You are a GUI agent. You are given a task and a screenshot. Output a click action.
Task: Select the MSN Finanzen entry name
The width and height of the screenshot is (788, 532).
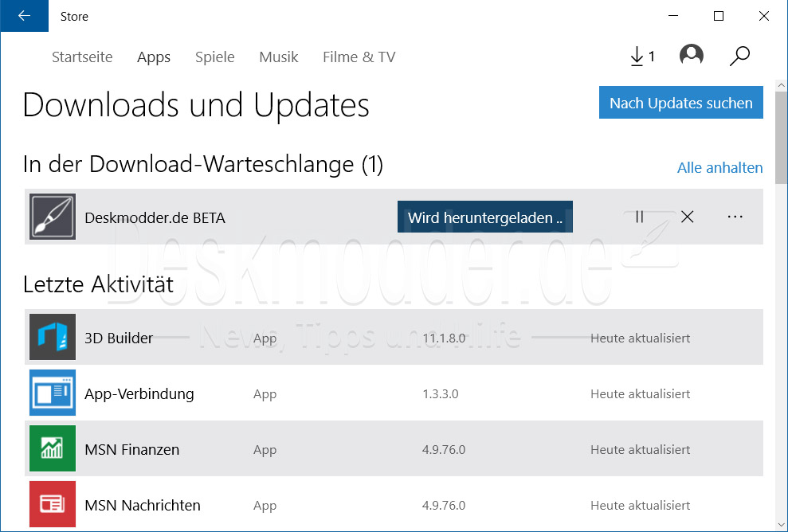[x=131, y=450]
